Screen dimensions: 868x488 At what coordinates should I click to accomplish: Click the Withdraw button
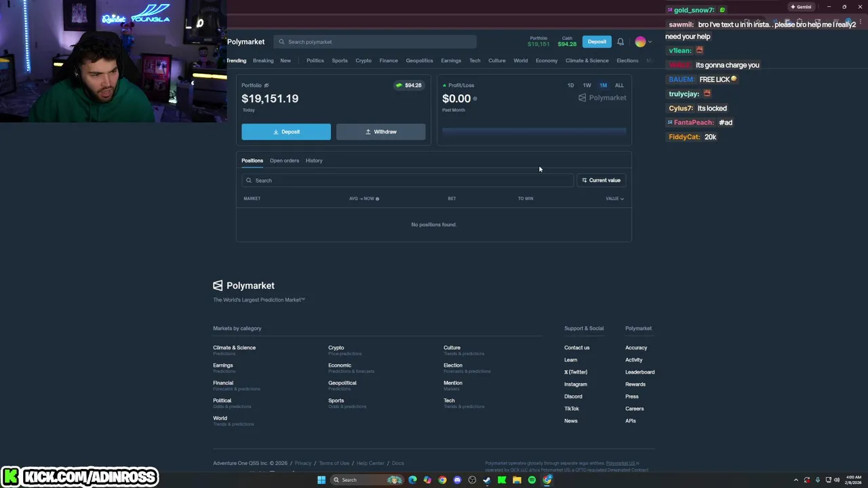click(x=381, y=131)
